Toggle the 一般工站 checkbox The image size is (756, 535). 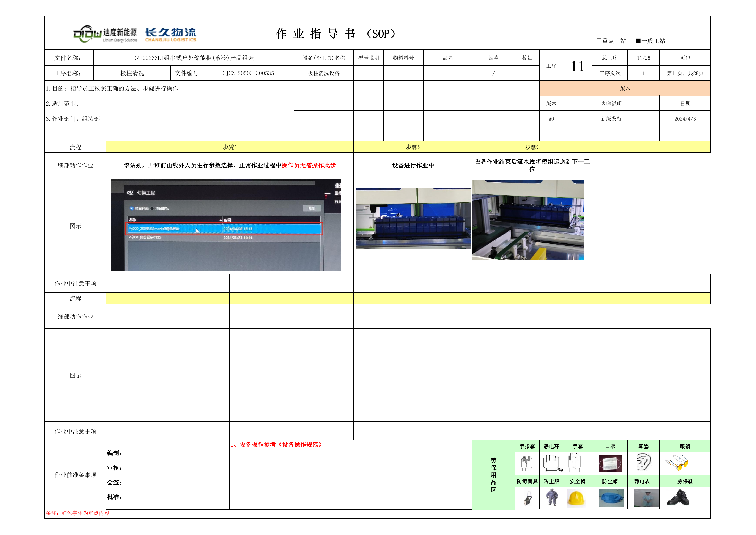pos(638,41)
